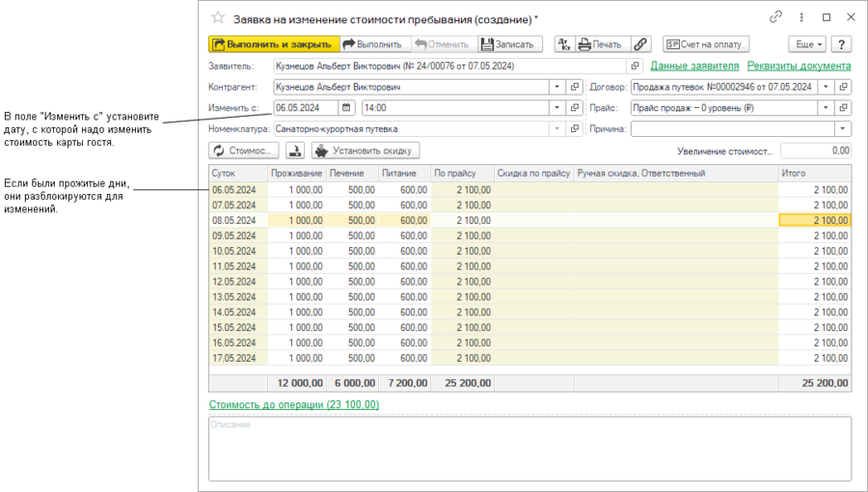Open the Договор record with the open icon

click(x=844, y=87)
